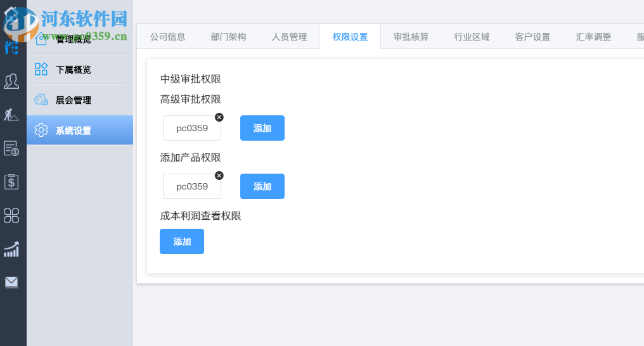
Task: Select 系统设置 in the side menu
Action: tap(80, 130)
